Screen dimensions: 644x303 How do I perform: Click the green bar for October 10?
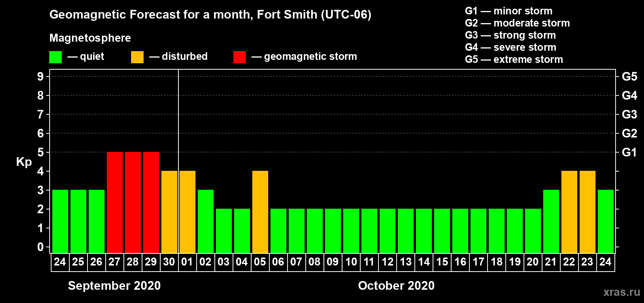[x=351, y=231]
